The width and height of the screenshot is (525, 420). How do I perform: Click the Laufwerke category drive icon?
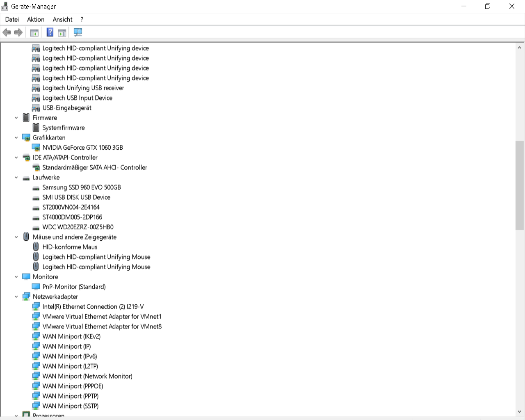(26, 178)
